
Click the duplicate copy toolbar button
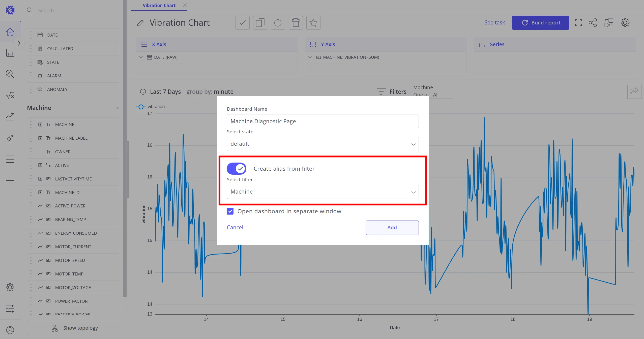260,23
